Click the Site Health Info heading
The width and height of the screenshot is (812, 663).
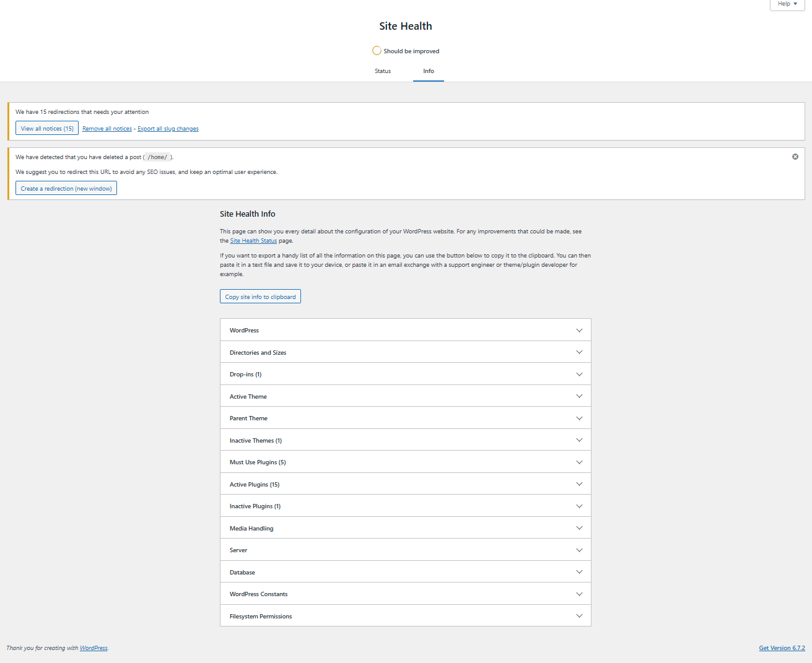click(x=247, y=214)
